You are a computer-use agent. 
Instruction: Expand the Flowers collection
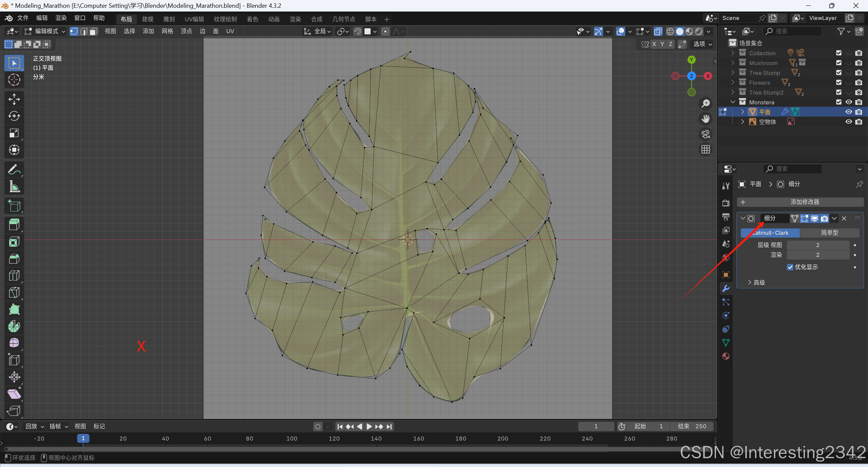(x=733, y=83)
